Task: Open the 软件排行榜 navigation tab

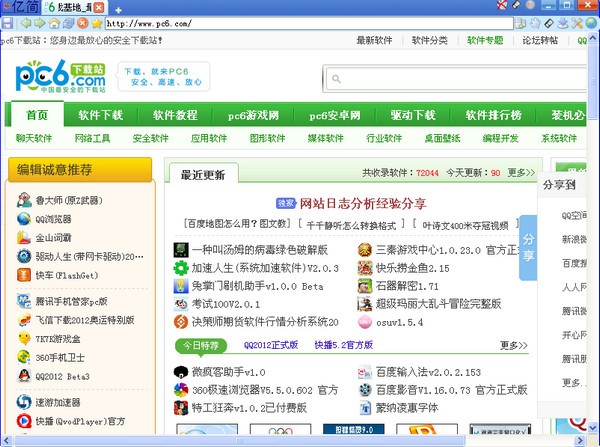Action: pos(494,115)
